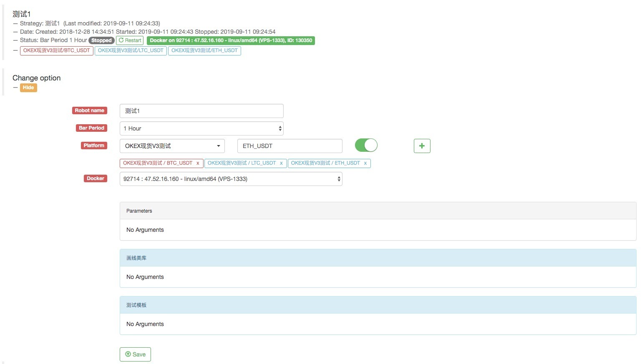This screenshot has width=642, height=364.
Task: Open the Docker selection dropdown
Action: [x=231, y=179]
